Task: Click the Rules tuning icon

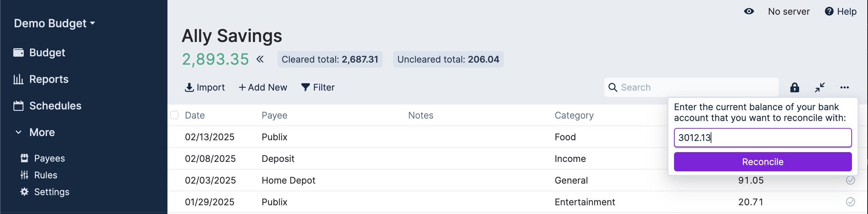Action: click(24, 175)
